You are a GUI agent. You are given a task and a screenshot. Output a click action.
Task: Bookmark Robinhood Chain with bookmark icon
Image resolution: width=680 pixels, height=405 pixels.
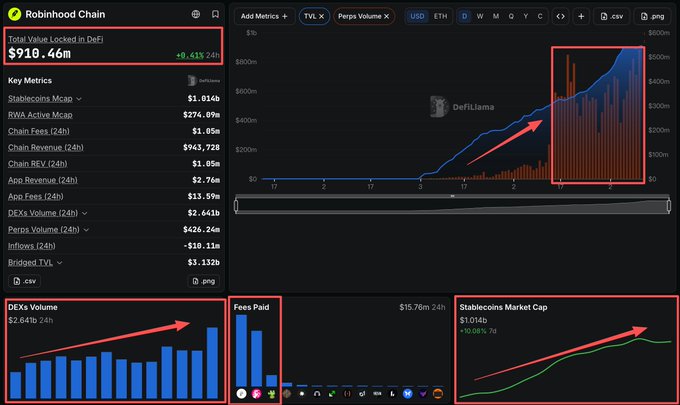[x=215, y=14]
